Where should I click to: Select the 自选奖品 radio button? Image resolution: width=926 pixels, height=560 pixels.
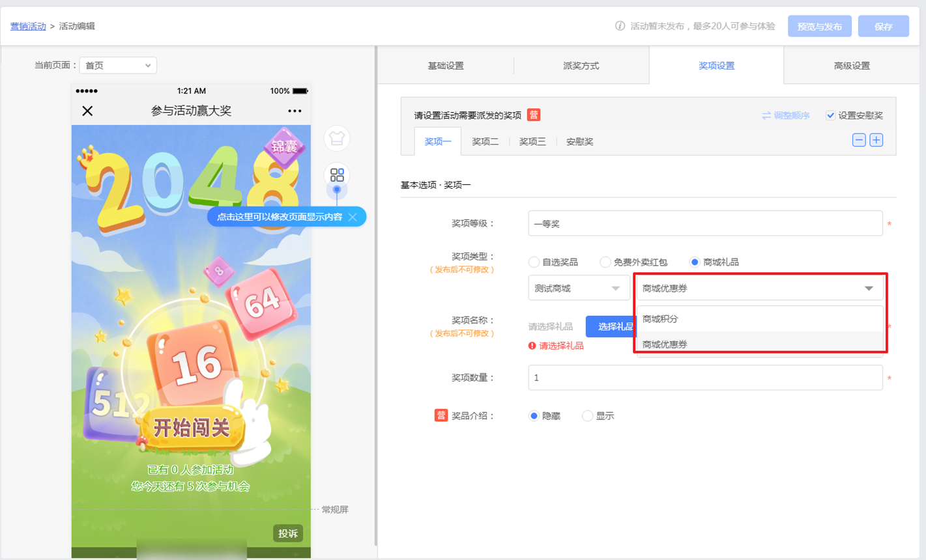point(534,262)
